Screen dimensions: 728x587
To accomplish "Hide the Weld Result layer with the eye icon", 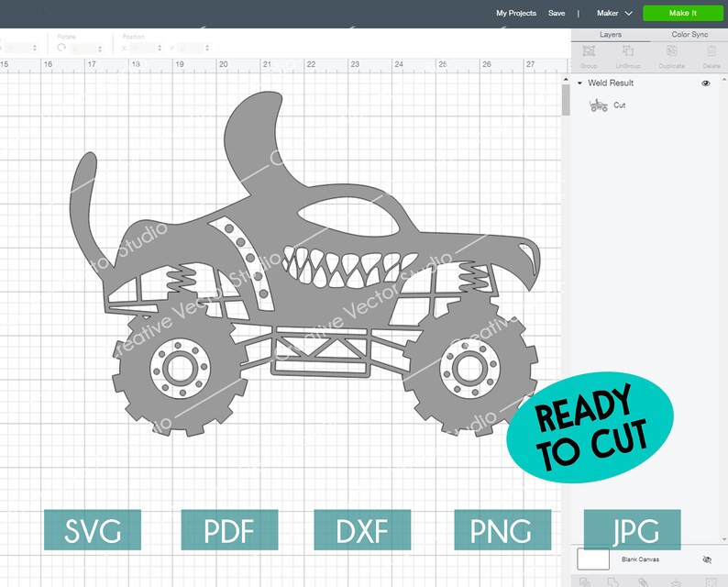I will [706, 83].
